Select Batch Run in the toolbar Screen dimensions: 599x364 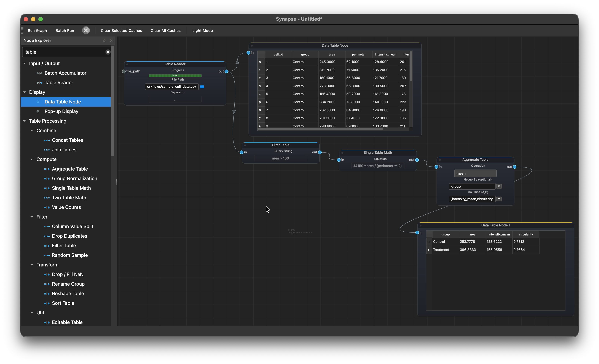(64, 30)
